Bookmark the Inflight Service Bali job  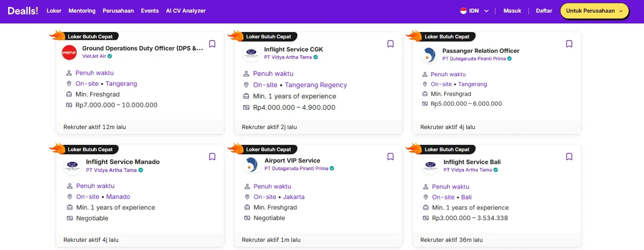pyautogui.click(x=569, y=157)
